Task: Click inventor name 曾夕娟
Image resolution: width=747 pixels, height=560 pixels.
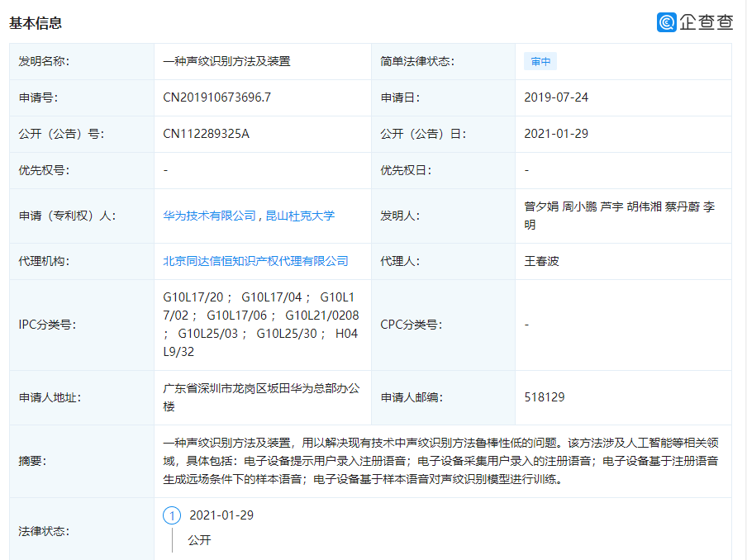Action: 539,208
